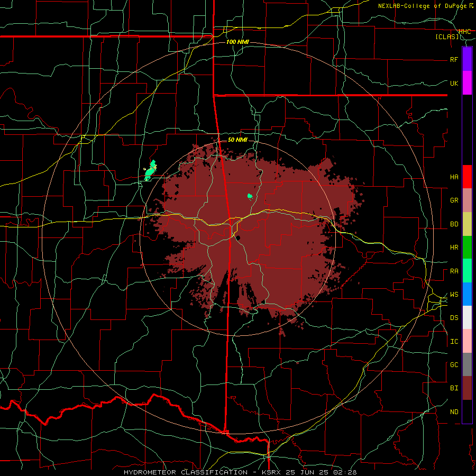Click the 'GC' legend label

pos(454,365)
